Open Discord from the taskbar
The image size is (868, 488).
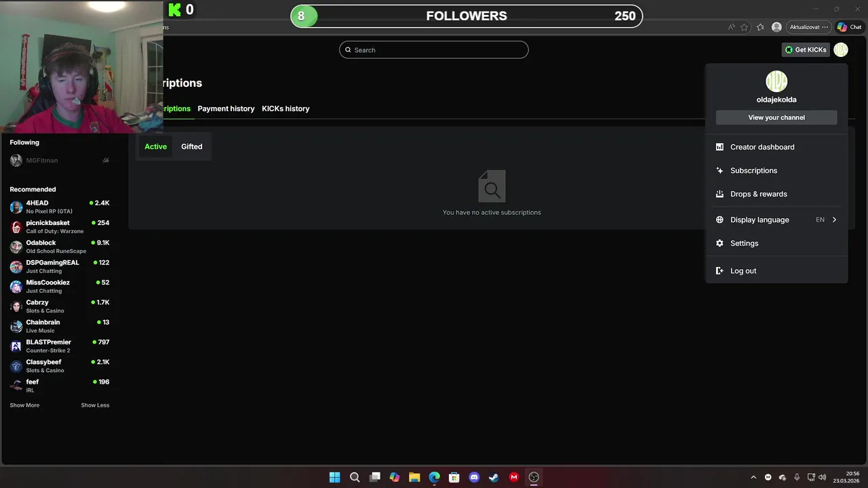pyautogui.click(x=474, y=477)
